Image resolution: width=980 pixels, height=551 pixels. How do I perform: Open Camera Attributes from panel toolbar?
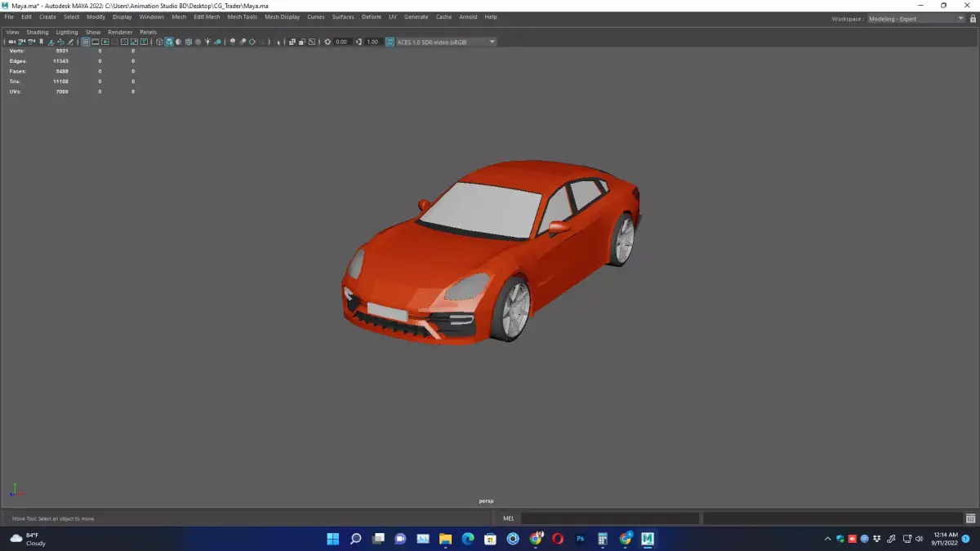[32, 42]
